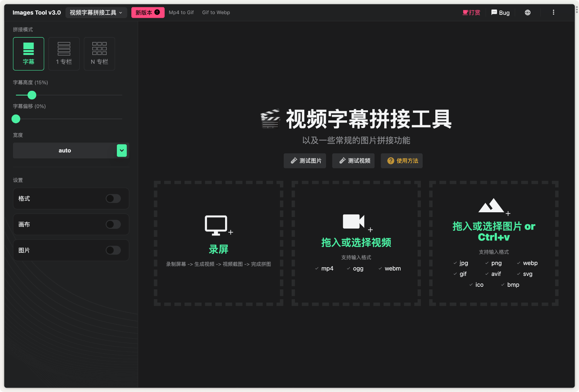This screenshot has width=579, height=392.
Task: Open the 宽度 auto width dropdown
Action: tap(122, 150)
